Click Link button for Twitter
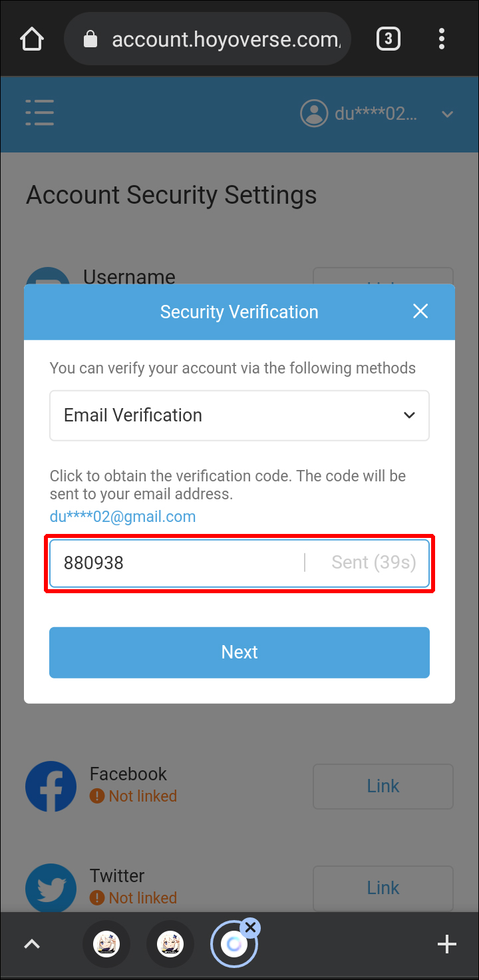 click(383, 888)
